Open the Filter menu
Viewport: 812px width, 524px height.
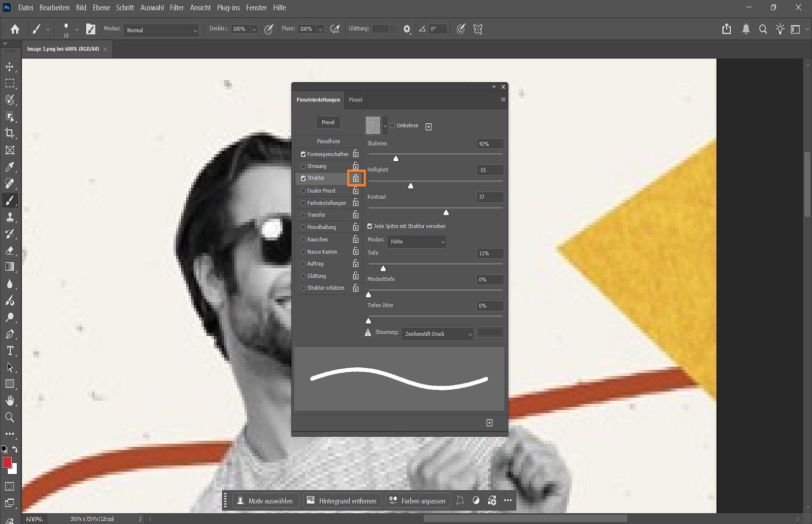pyautogui.click(x=177, y=8)
